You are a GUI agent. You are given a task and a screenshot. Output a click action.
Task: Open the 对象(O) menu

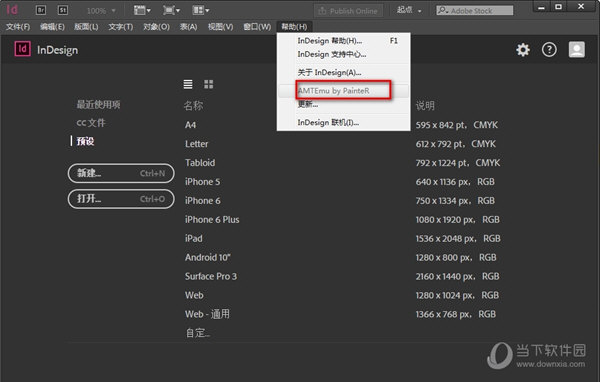[156, 27]
